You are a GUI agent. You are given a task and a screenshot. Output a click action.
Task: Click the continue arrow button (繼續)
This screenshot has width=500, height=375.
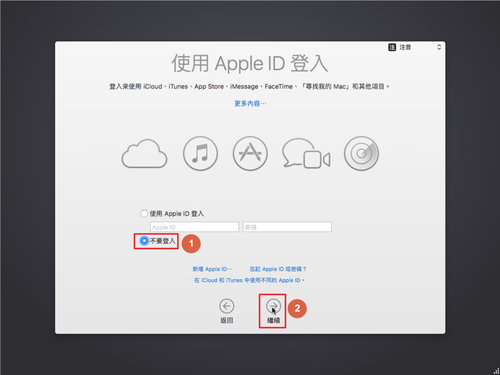pos(273,306)
